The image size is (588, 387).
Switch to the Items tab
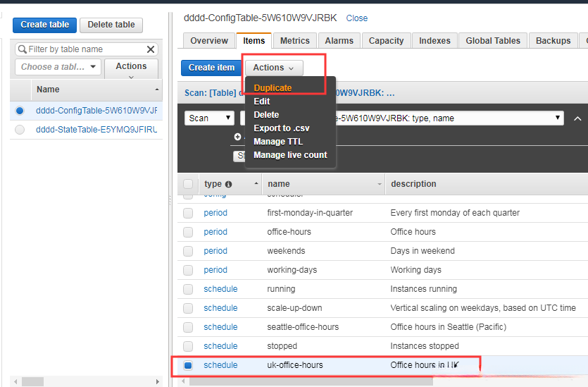pyautogui.click(x=254, y=41)
